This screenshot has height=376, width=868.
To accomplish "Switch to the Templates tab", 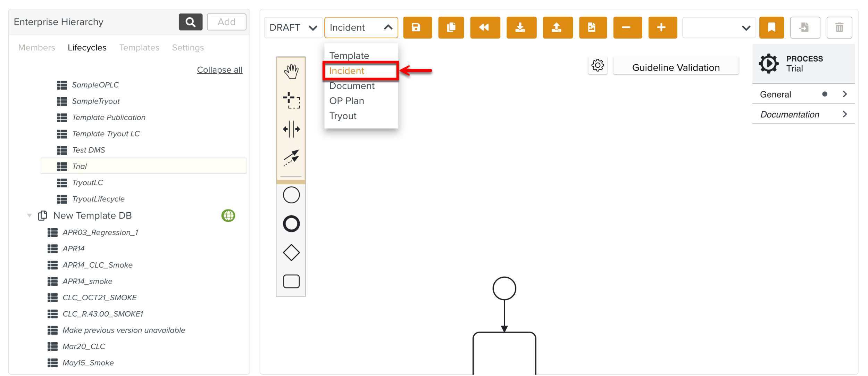I will tap(139, 48).
